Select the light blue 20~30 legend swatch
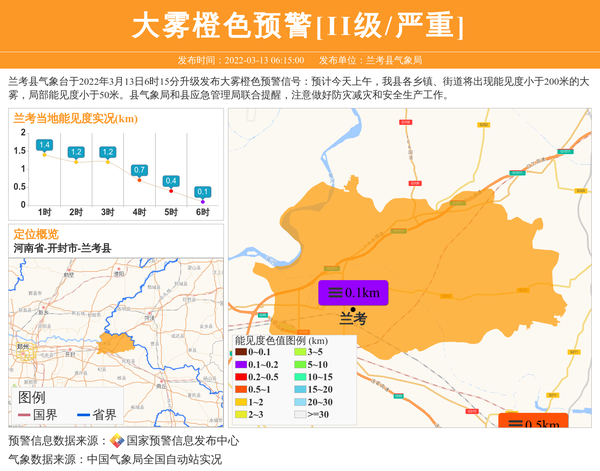 click(x=299, y=402)
